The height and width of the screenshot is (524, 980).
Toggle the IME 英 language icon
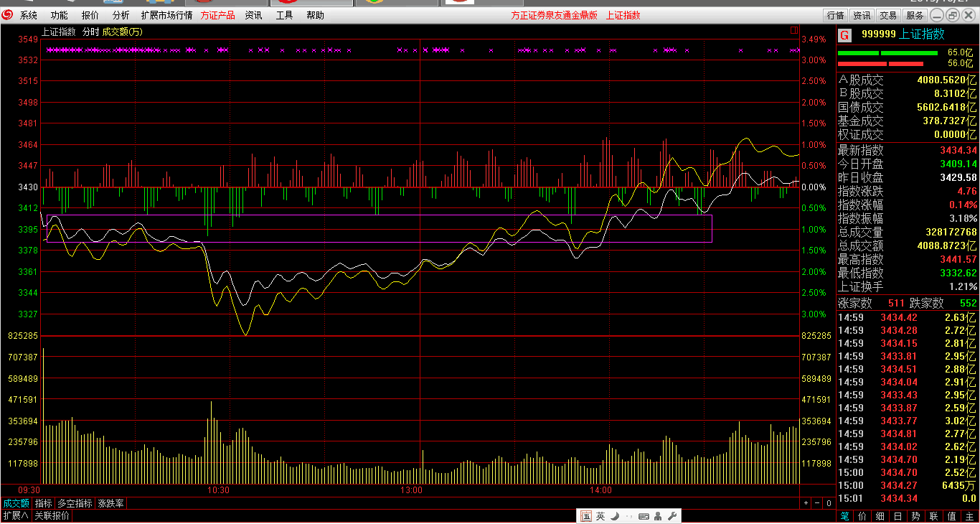coord(600,516)
